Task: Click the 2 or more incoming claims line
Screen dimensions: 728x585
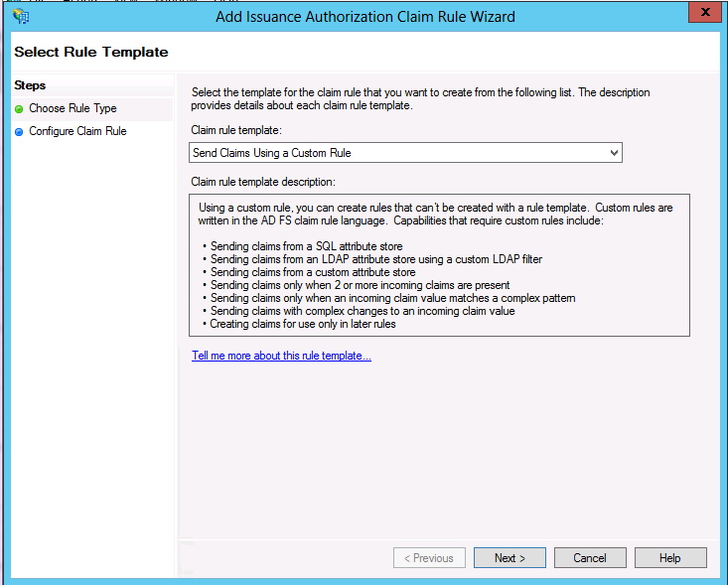Action: click(x=357, y=285)
